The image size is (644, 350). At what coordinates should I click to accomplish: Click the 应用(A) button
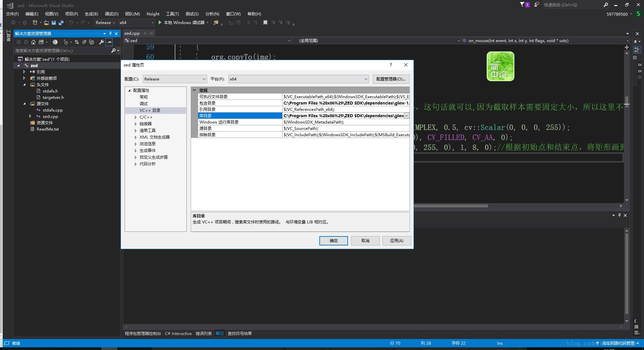(x=396, y=241)
